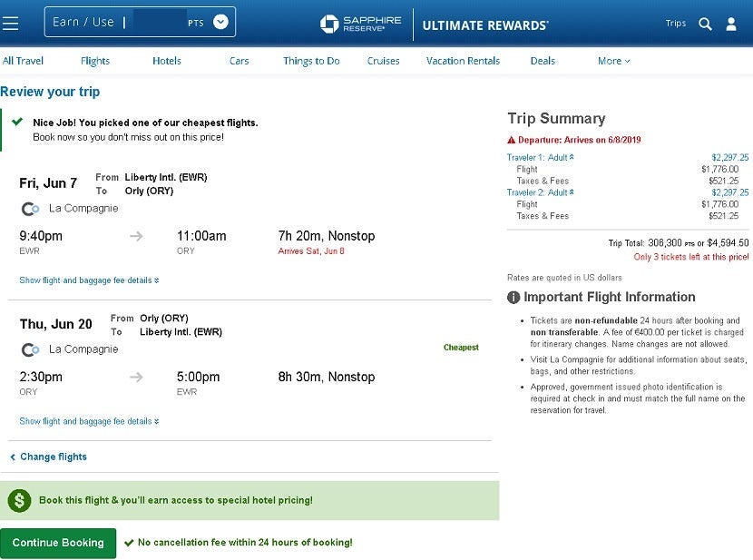Click the search magnifier icon
This screenshot has height=560, width=753.
pyautogui.click(x=705, y=24)
